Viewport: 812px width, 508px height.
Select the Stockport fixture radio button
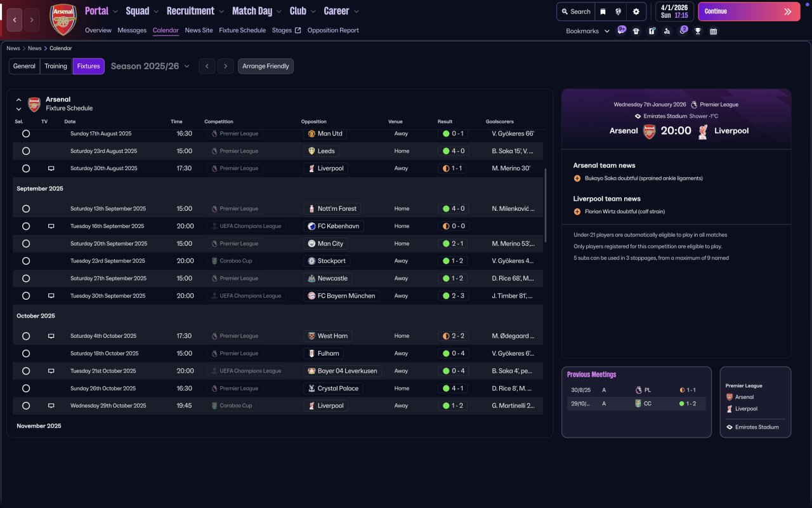click(x=26, y=261)
